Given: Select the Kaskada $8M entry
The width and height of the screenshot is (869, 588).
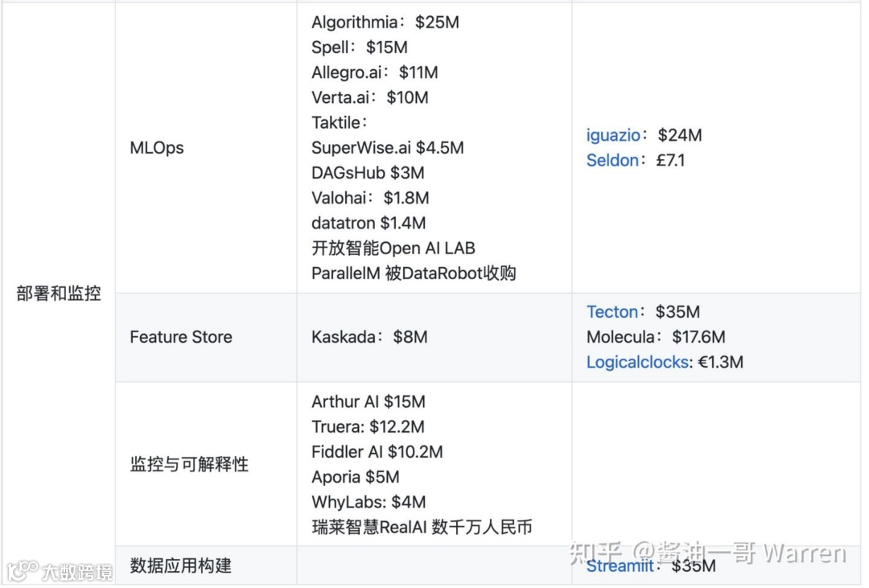Looking at the screenshot, I should tap(369, 337).
